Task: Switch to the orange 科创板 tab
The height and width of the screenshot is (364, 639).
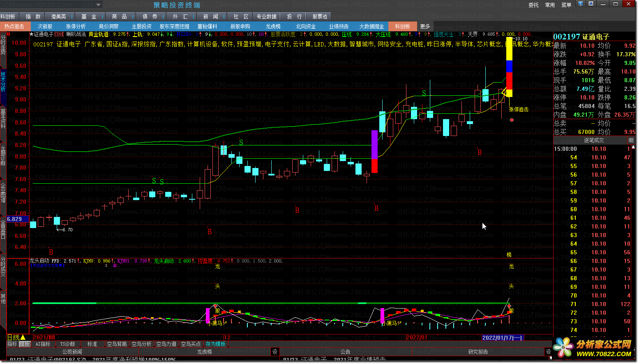Action: pos(403,26)
